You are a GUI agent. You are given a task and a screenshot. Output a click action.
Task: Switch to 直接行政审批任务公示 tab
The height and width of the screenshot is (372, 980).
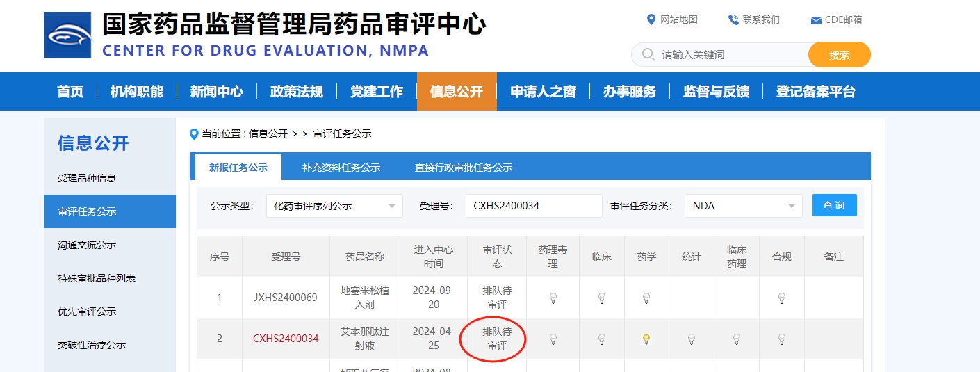(464, 168)
